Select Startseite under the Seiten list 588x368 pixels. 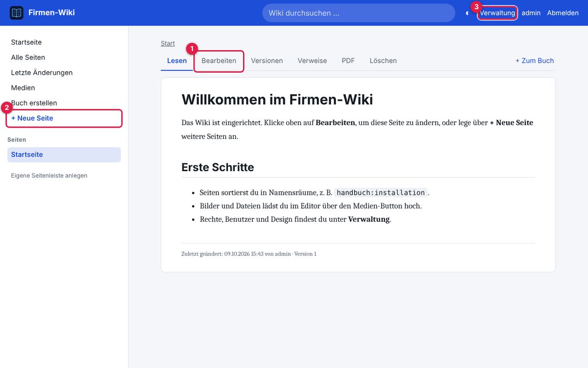pyautogui.click(x=64, y=155)
